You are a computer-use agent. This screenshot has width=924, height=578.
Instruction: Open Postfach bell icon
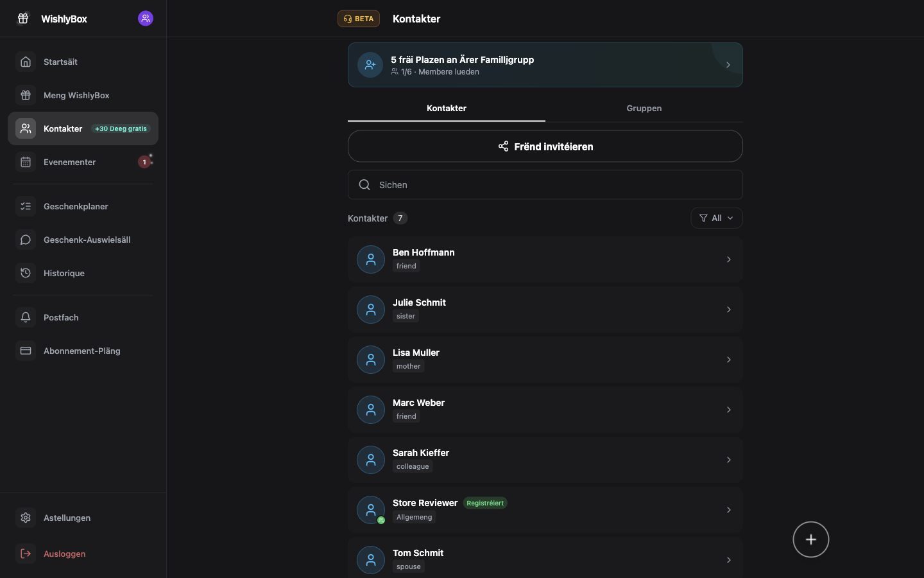pos(26,317)
